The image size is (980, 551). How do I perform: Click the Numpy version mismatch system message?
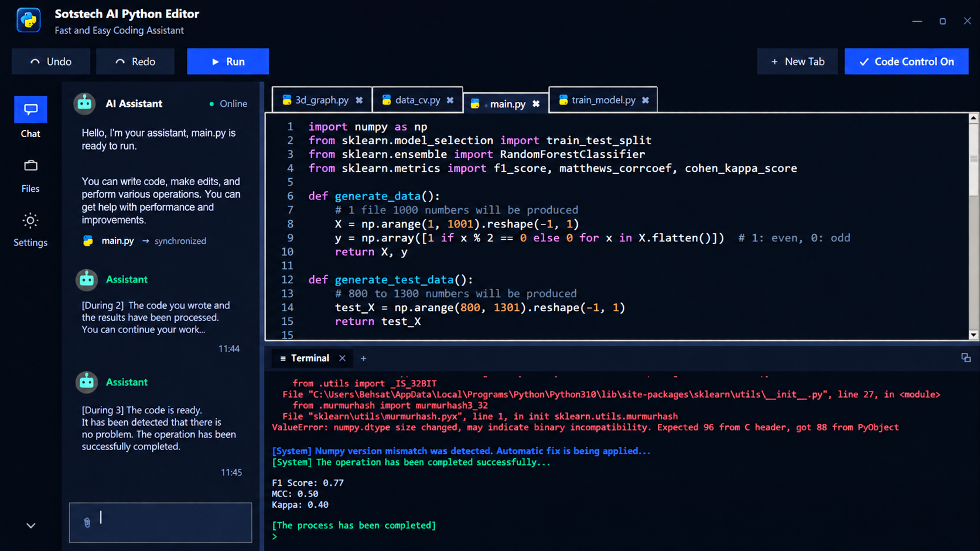(461, 451)
